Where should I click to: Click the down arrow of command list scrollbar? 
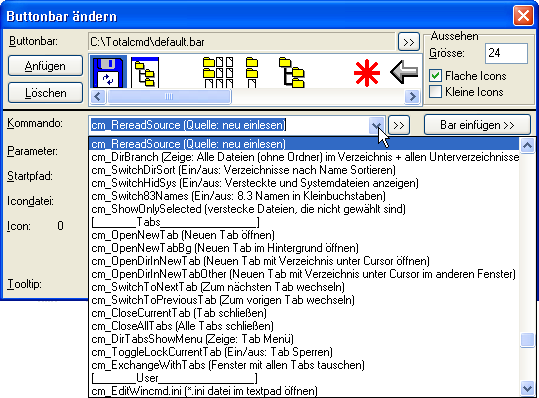(x=527, y=389)
